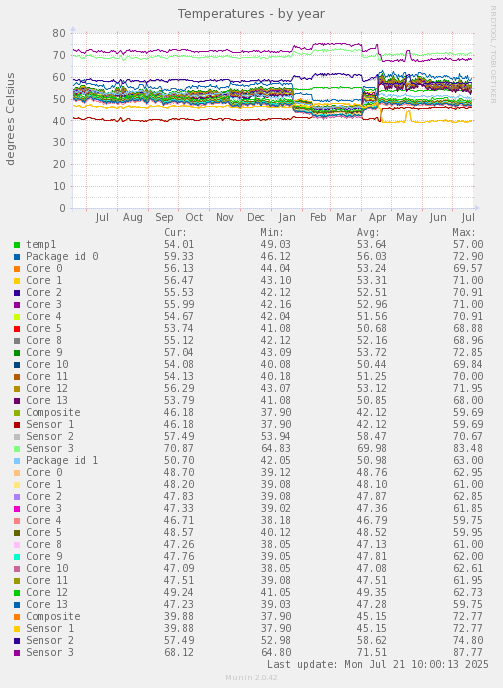Screen dimensions: 503x688
Task: Click the Package id 1 current value 50.70
Action: tap(179, 460)
